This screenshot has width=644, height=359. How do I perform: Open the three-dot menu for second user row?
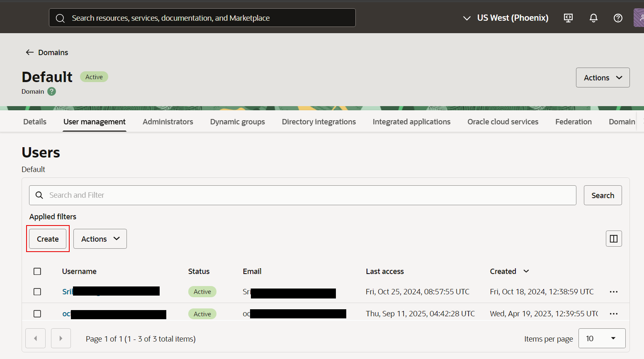613,314
